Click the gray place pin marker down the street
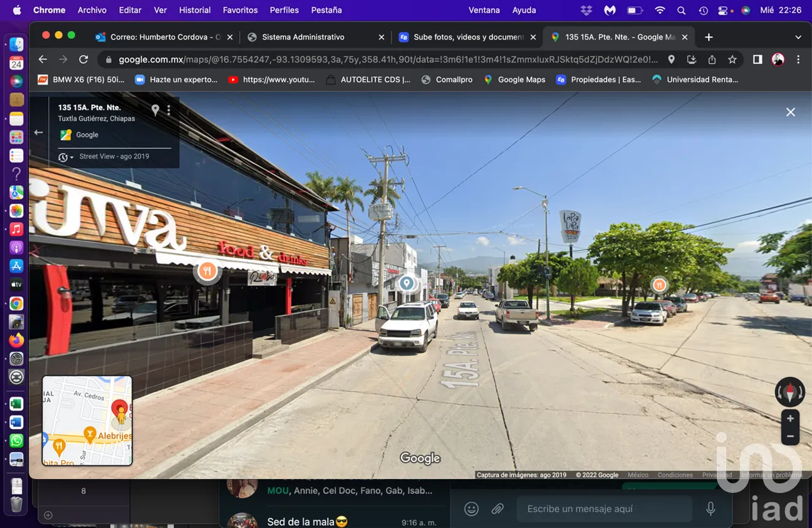This screenshot has height=528, width=812. tap(407, 283)
